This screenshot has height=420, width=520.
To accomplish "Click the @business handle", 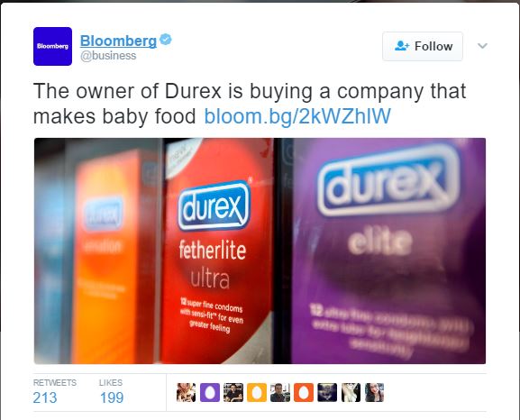I will [x=108, y=55].
